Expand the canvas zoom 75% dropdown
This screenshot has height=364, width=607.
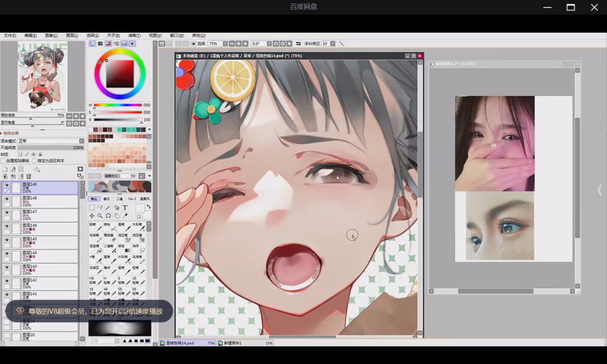click(x=225, y=44)
